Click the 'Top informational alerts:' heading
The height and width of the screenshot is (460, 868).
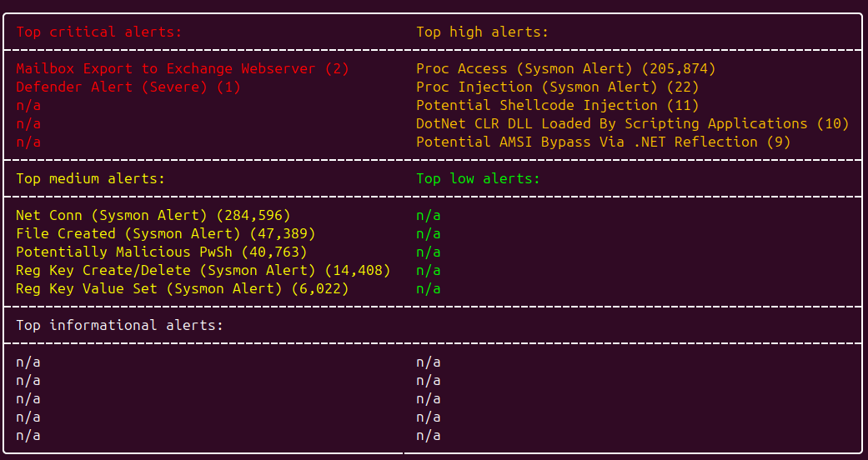click(x=119, y=326)
